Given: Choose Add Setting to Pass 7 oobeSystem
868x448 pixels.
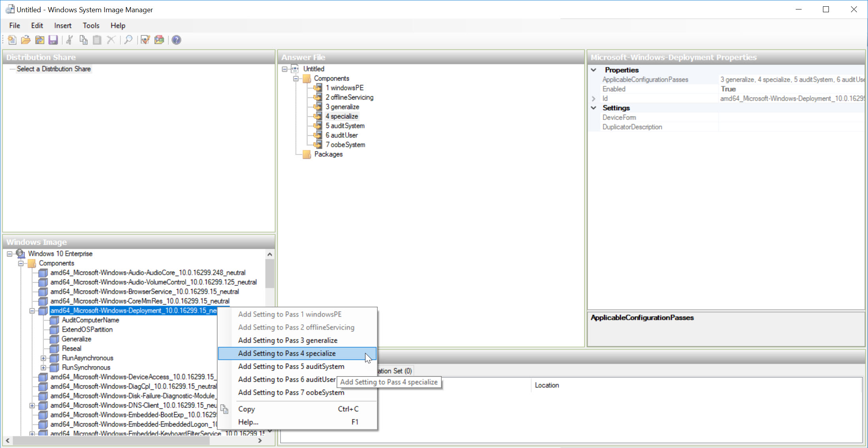Looking at the screenshot, I should point(297,392).
